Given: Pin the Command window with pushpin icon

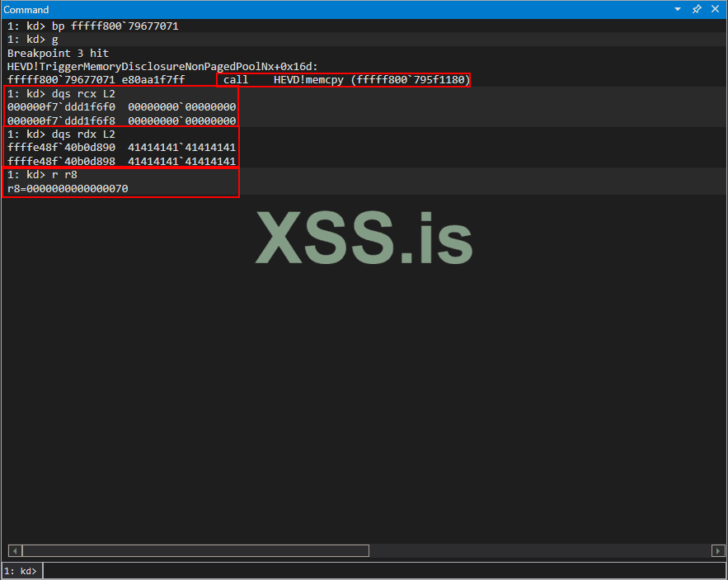Looking at the screenshot, I should click(697, 9).
